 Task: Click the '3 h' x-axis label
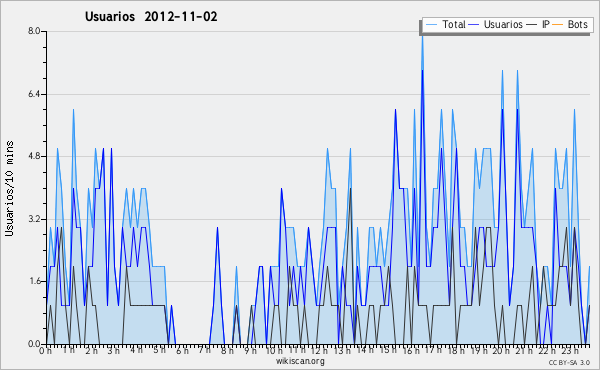tap(114, 350)
